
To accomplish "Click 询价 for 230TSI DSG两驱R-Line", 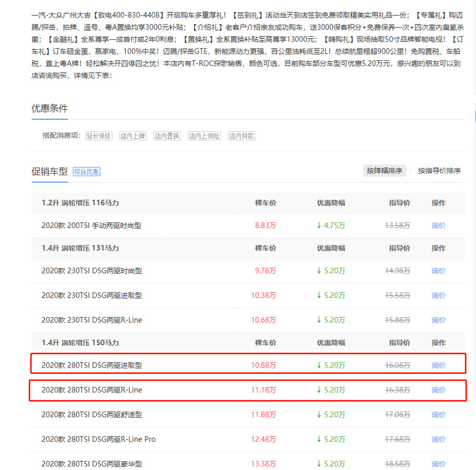I will click(x=438, y=320).
